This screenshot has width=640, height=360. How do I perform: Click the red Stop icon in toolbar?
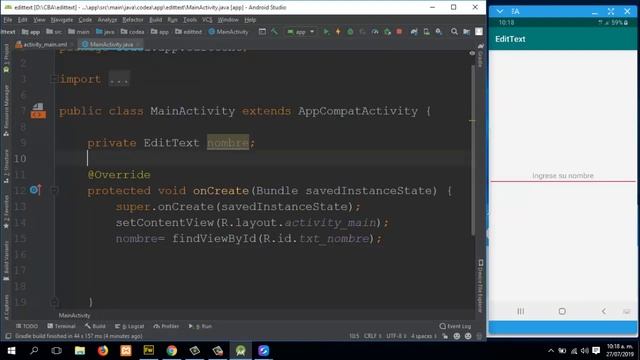(x=399, y=32)
